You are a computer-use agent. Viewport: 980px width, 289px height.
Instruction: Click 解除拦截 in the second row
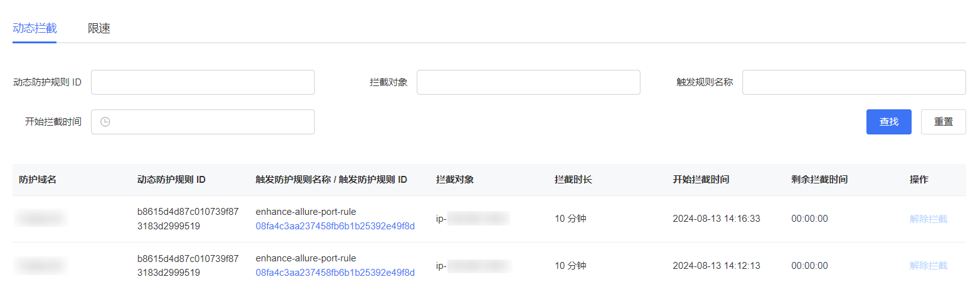(x=928, y=266)
